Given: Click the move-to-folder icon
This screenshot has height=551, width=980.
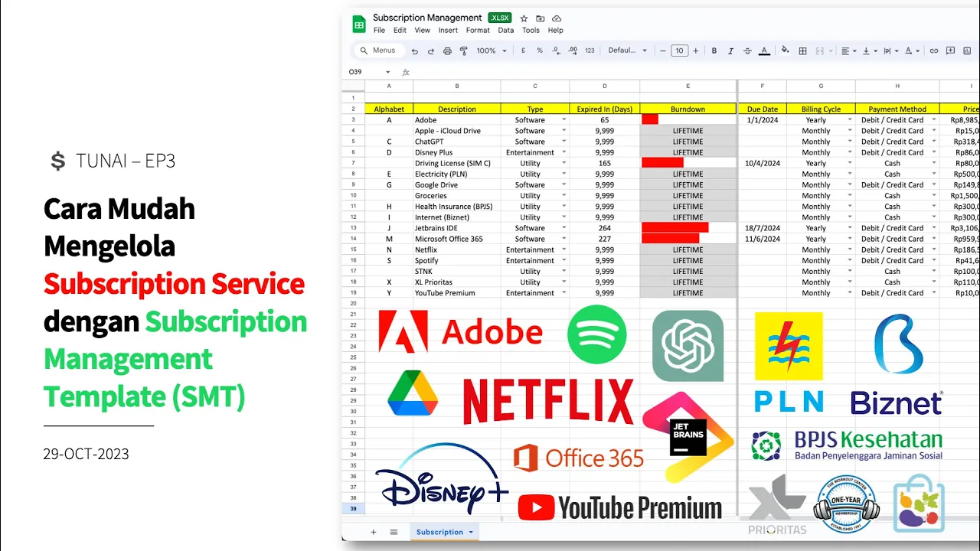Looking at the screenshot, I should click(541, 18).
